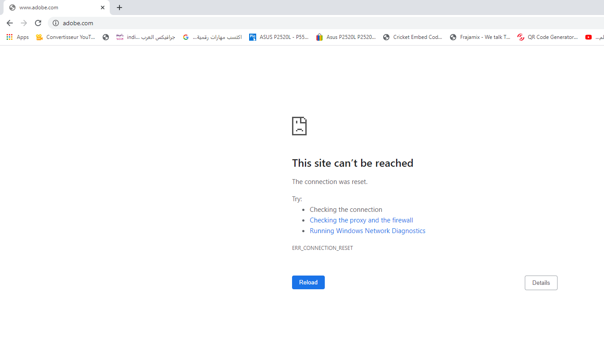The width and height of the screenshot is (604, 364).
Task: Click the Details button
Action: tap(541, 283)
